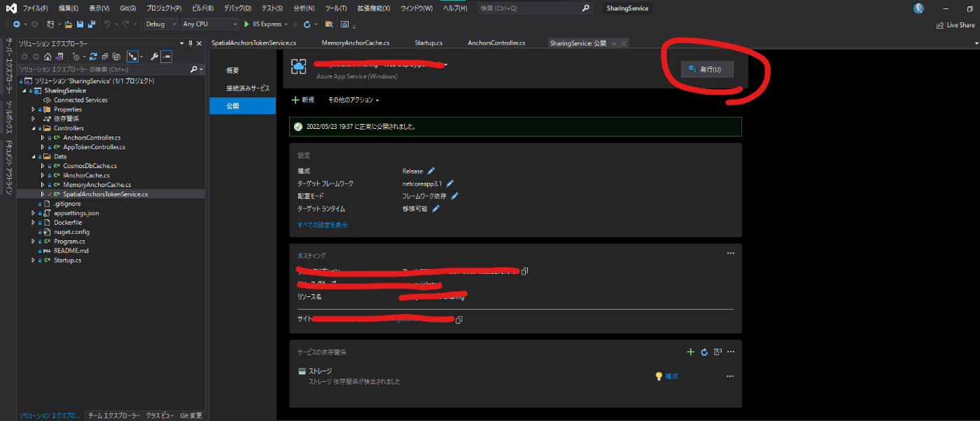Open the ビルド(B) menu
The width and height of the screenshot is (980, 421).
coord(202,8)
